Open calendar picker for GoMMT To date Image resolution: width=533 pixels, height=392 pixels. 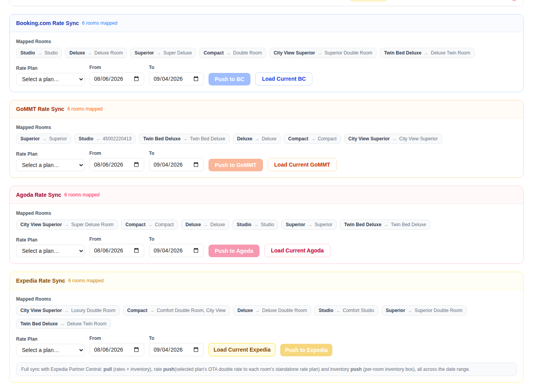[196, 165]
